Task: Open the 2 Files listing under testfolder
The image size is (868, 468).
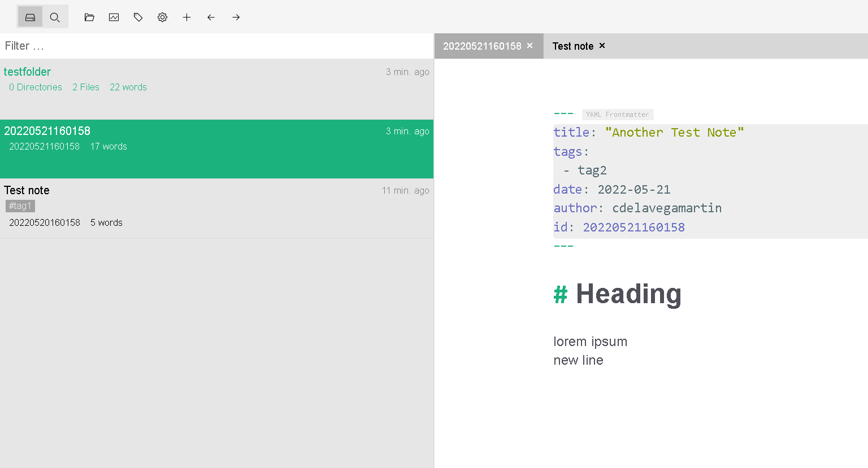Action: [x=86, y=87]
